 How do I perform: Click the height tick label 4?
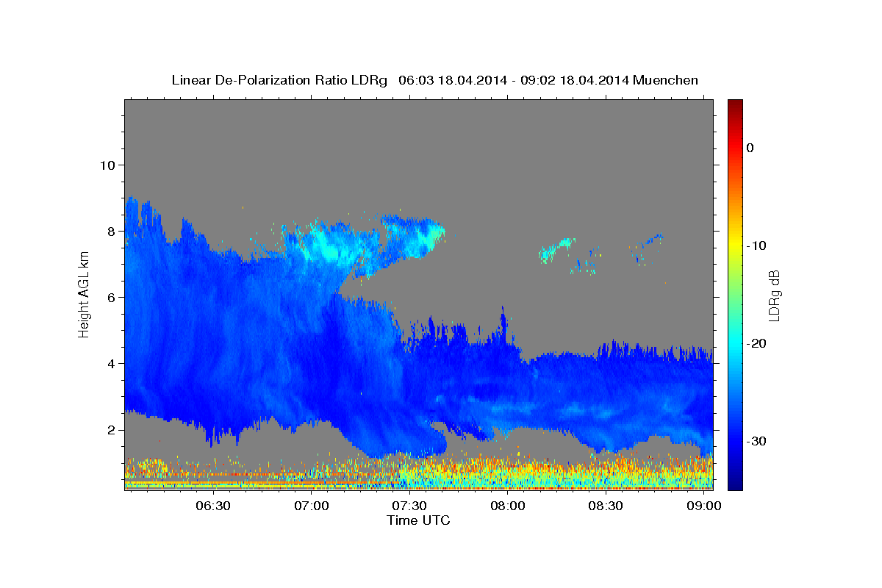[112, 363]
